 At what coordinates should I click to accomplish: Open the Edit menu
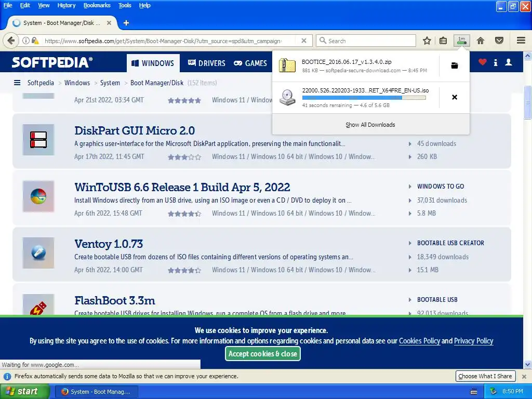[x=25, y=5]
